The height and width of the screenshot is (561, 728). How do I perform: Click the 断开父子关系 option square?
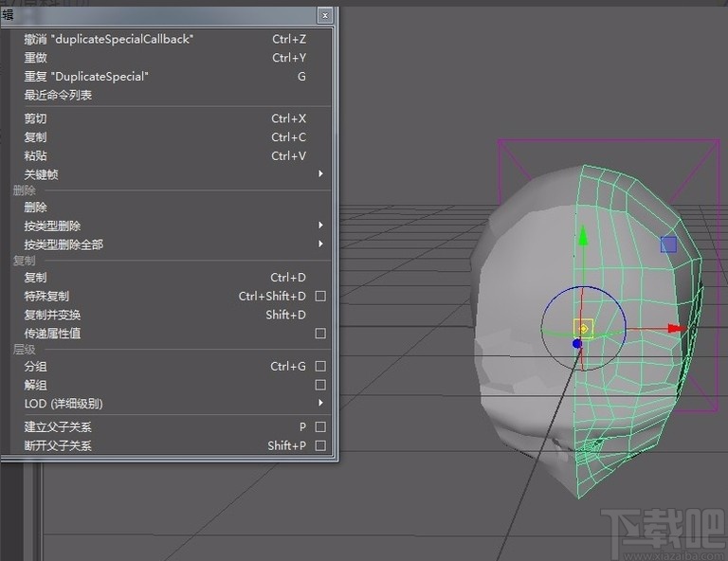(320, 446)
